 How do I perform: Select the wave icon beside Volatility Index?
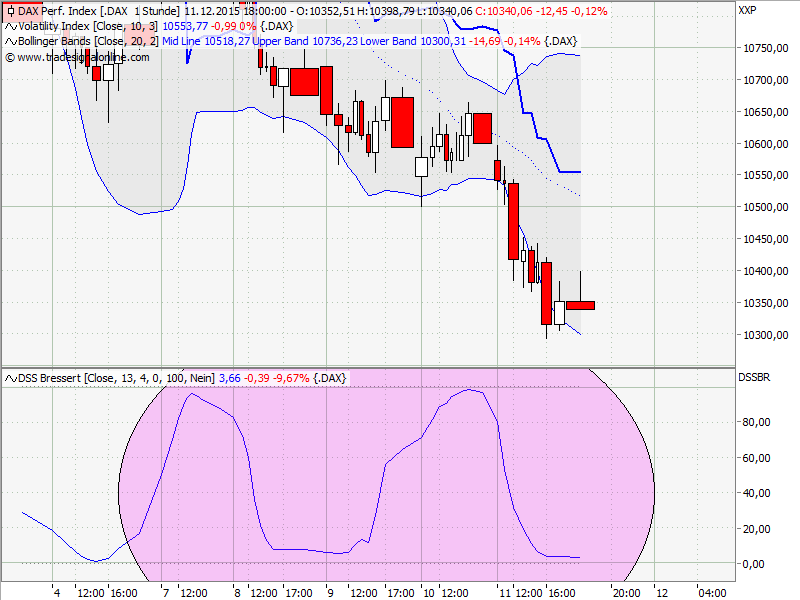tap(9, 25)
